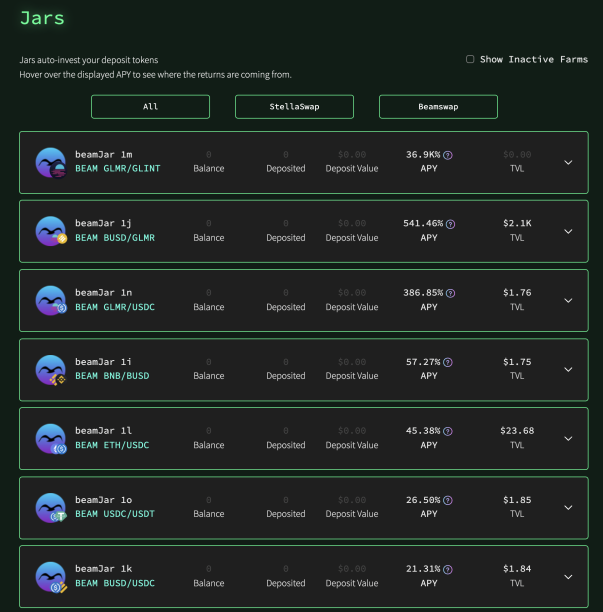Click the BEAM BUSD/GLMR pair name
Image resolution: width=603 pixels, height=612 pixels.
[x=115, y=238]
